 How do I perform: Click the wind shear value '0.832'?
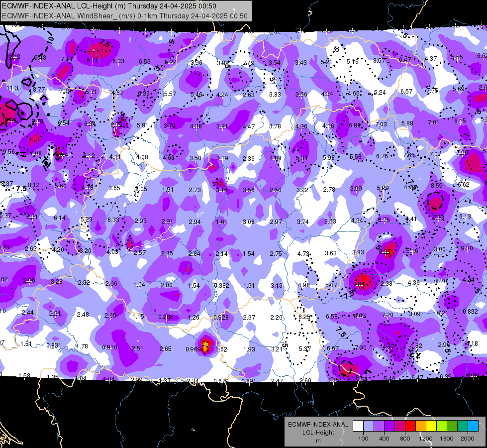(x=470, y=312)
